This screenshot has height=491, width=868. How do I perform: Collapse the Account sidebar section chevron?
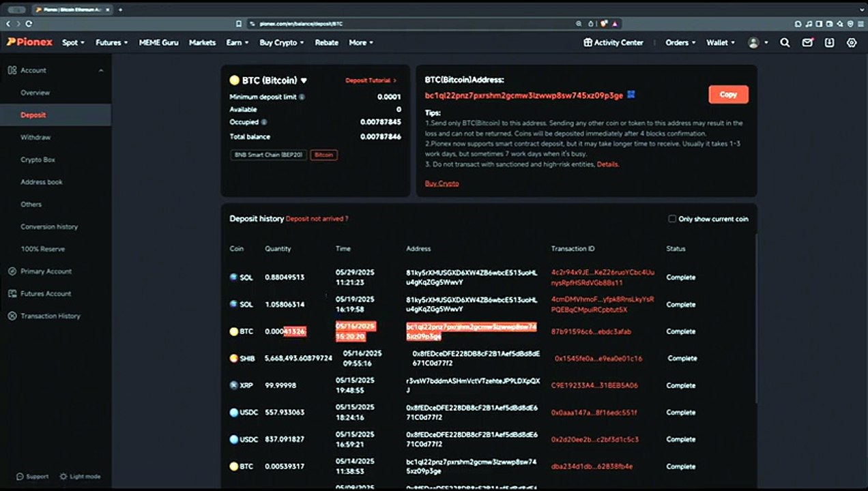101,70
